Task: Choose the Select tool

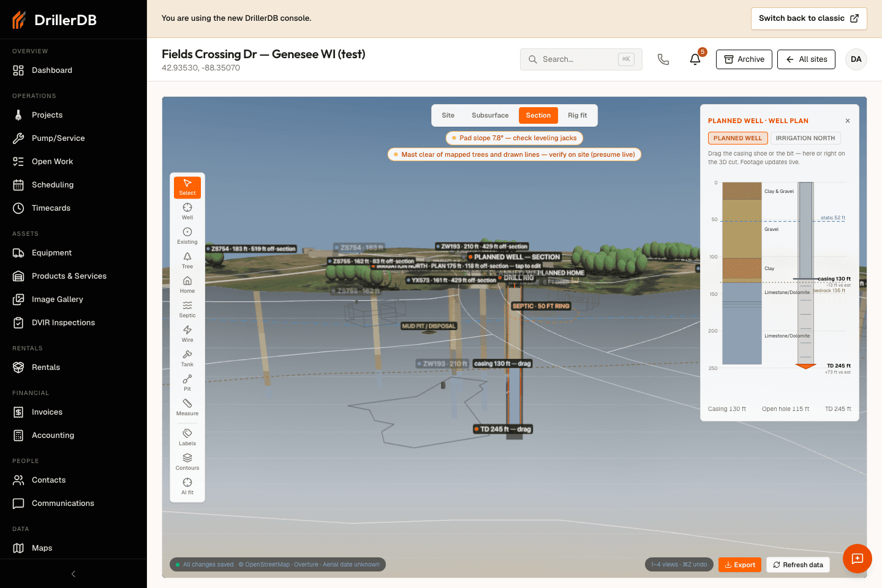Action: coord(187,187)
